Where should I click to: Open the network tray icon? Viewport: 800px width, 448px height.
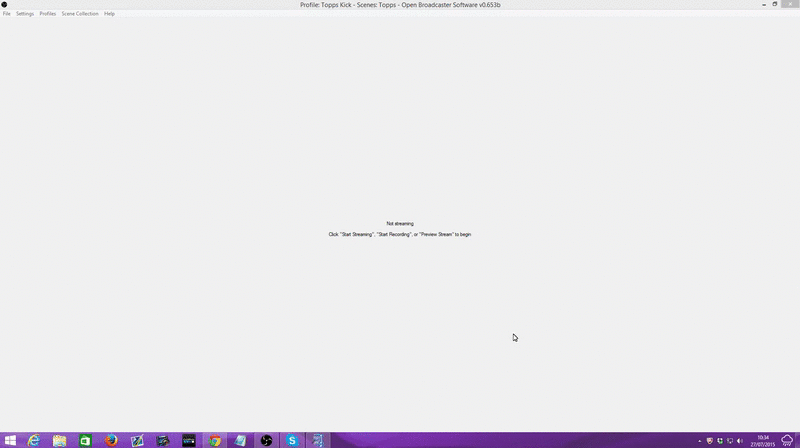pyautogui.click(x=730, y=441)
